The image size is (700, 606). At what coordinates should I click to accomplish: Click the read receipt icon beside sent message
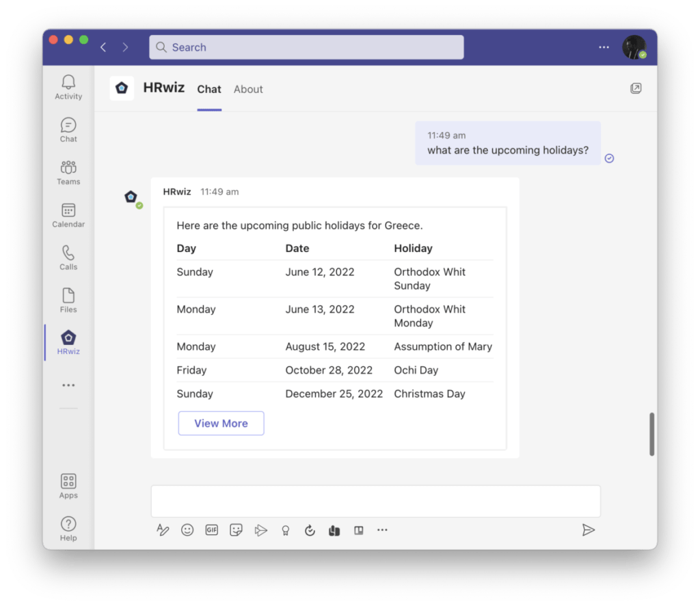click(x=609, y=159)
